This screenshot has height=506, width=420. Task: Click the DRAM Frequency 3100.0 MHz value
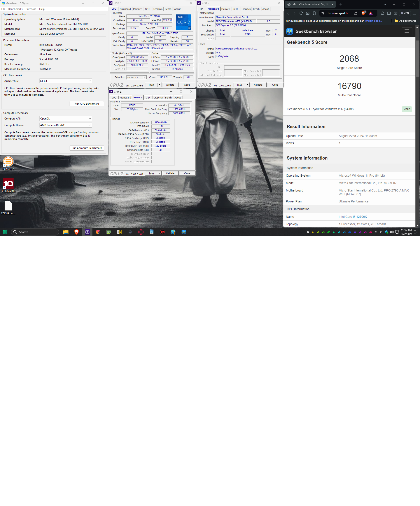point(161,122)
